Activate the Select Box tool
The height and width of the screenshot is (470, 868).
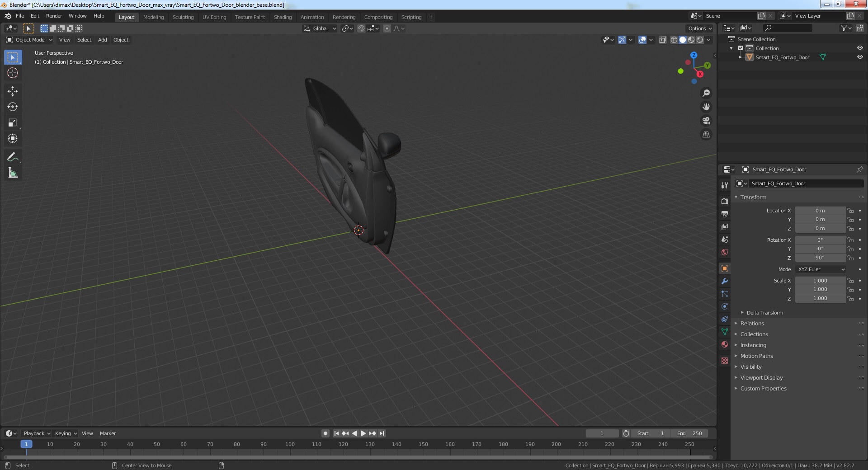pyautogui.click(x=13, y=57)
